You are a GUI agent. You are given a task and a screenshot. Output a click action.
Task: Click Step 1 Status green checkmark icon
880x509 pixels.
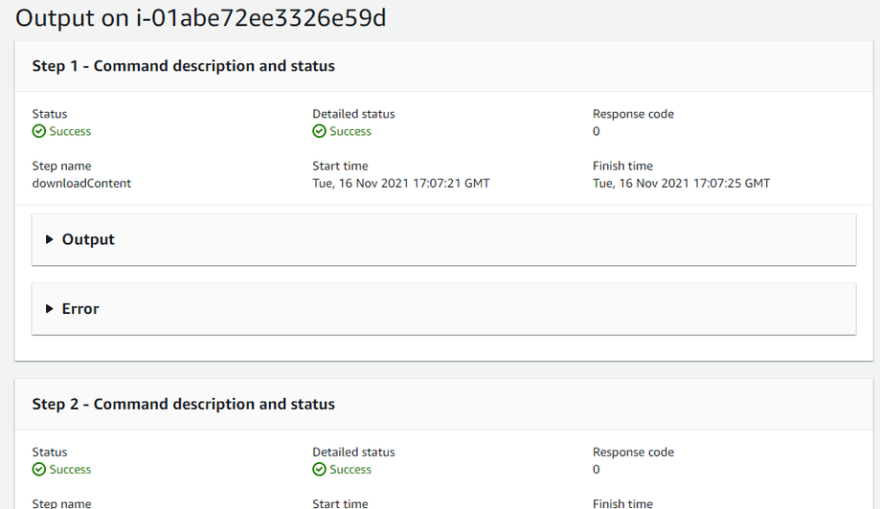point(39,131)
